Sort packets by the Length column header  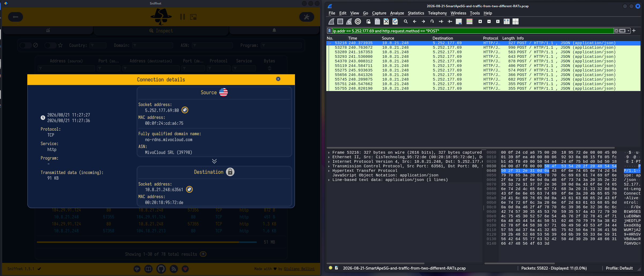coord(508,38)
